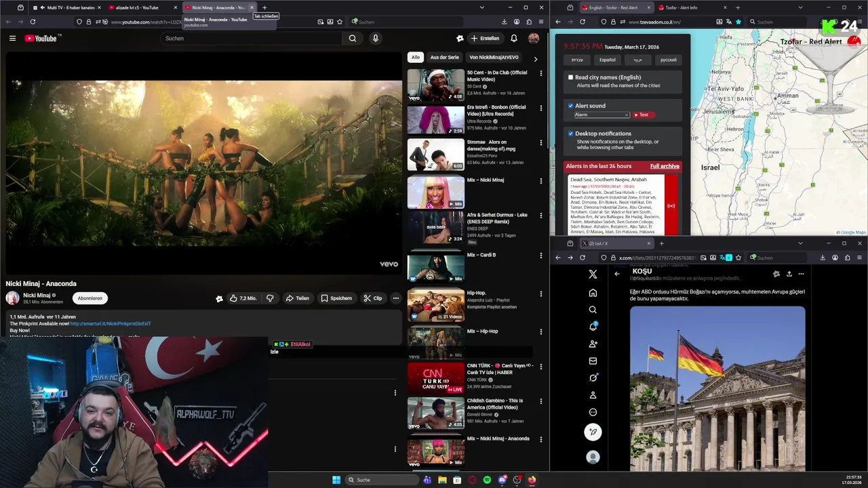The image size is (868, 488).
Task: Toggle the Alert sound checkbox
Action: point(570,106)
